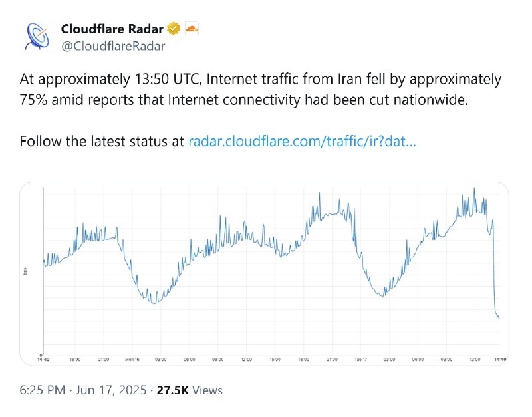Click the 12:00 label before Tue 17

[x=246, y=360]
